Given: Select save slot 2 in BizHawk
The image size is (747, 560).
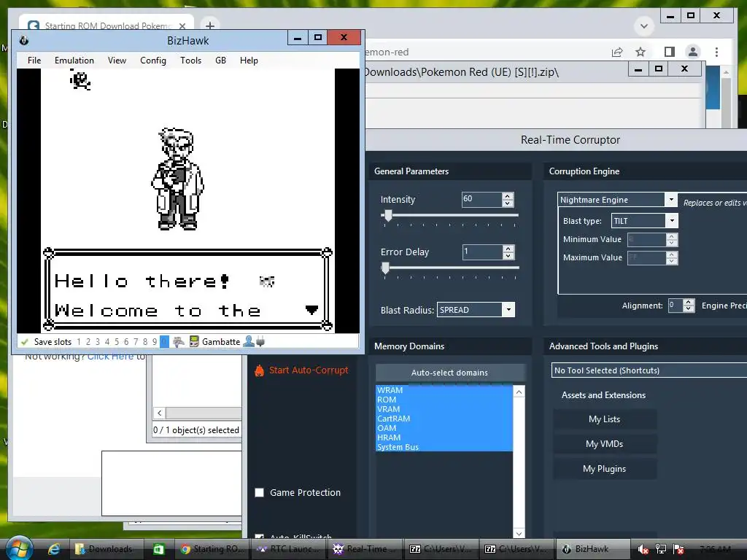Looking at the screenshot, I should pos(88,341).
